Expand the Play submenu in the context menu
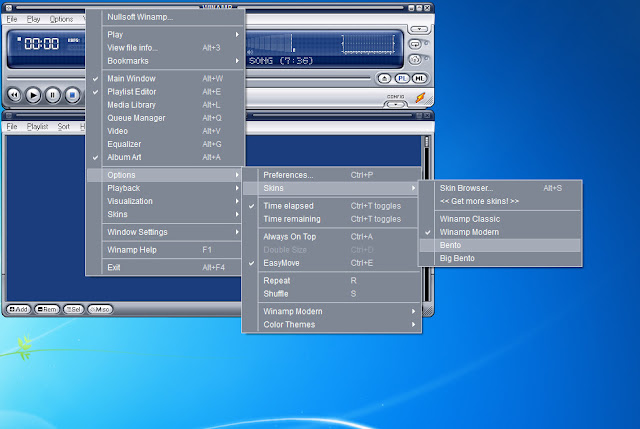 [165, 35]
